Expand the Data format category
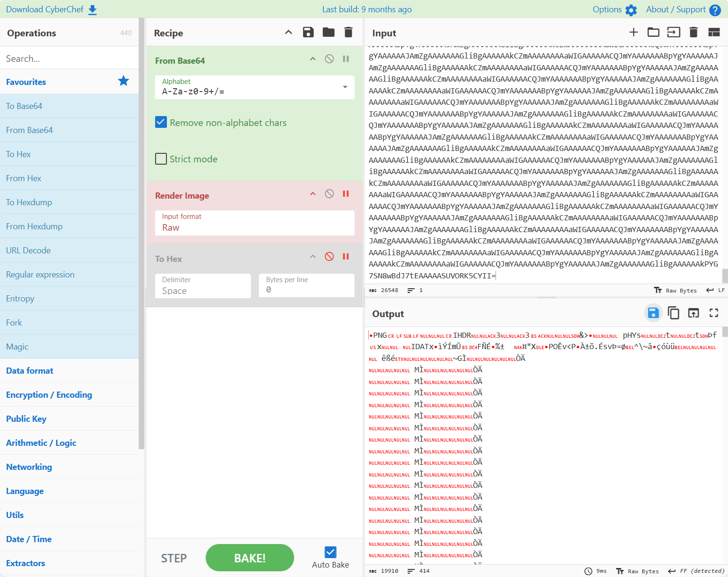This screenshot has height=577, width=728. (30, 371)
